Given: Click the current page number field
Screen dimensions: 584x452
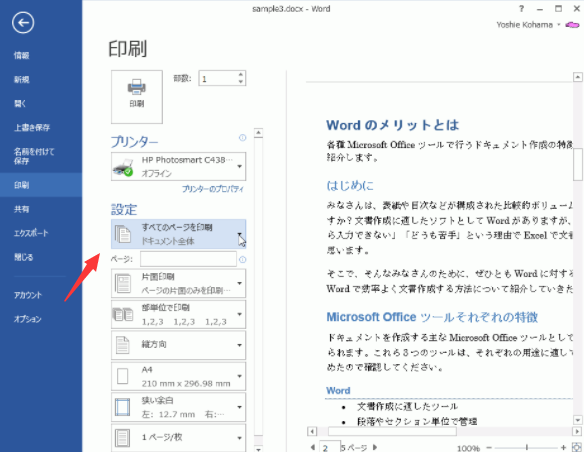Looking at the screenshot, I should click(x=330, y=447).
